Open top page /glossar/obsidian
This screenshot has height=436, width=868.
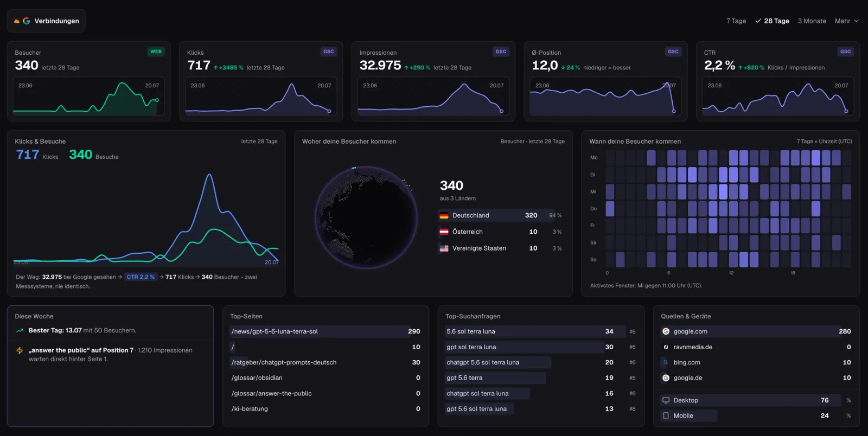325,378
